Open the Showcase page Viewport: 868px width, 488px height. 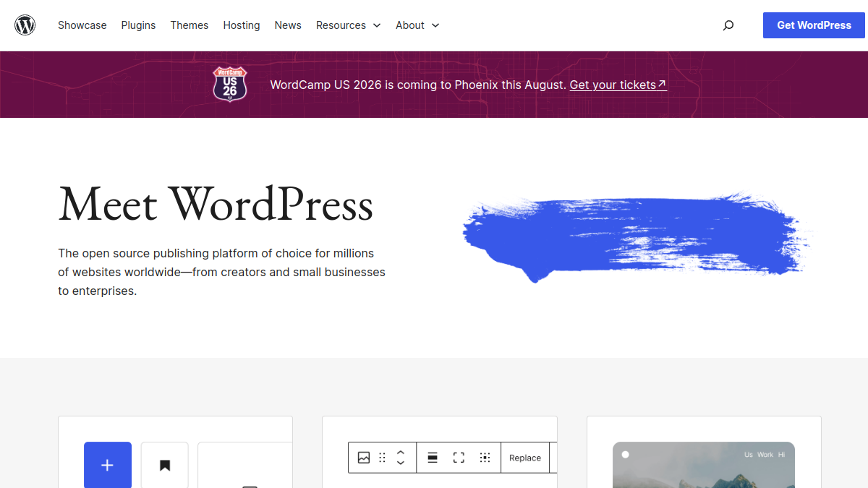point(82,25)
